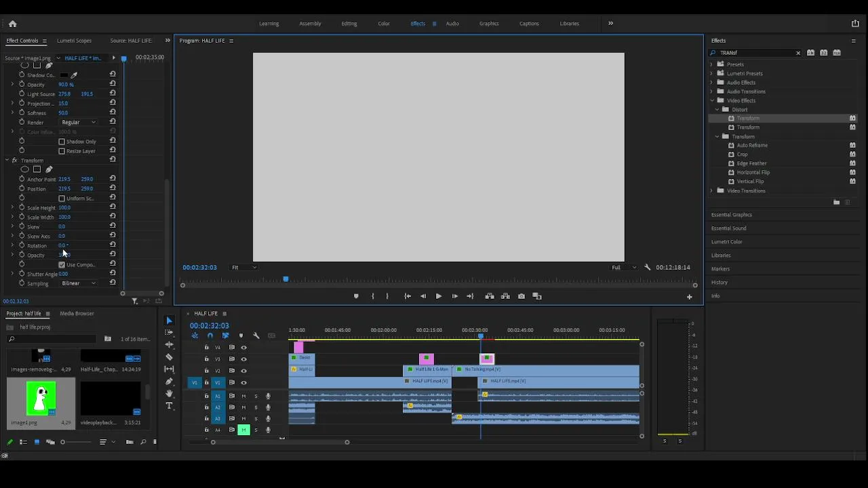Click the Quick Export share icon

pyautogui.click(x=855, y=24)
